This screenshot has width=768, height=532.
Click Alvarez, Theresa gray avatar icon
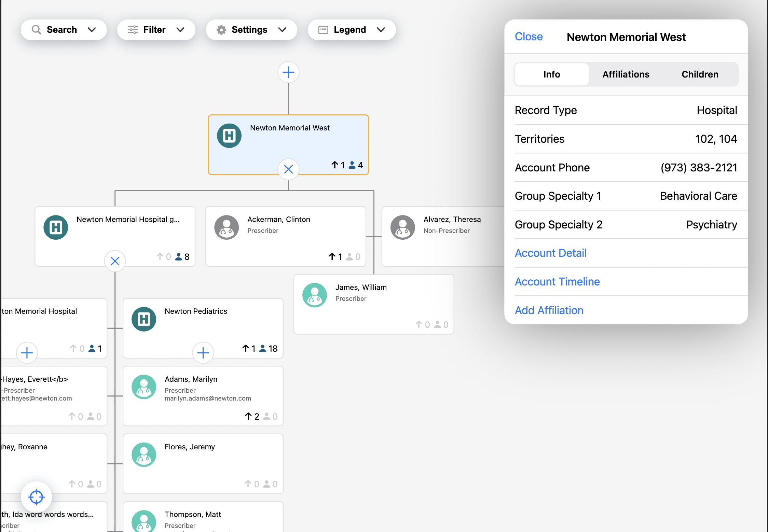pyautogui.click(x=402, y=227)
